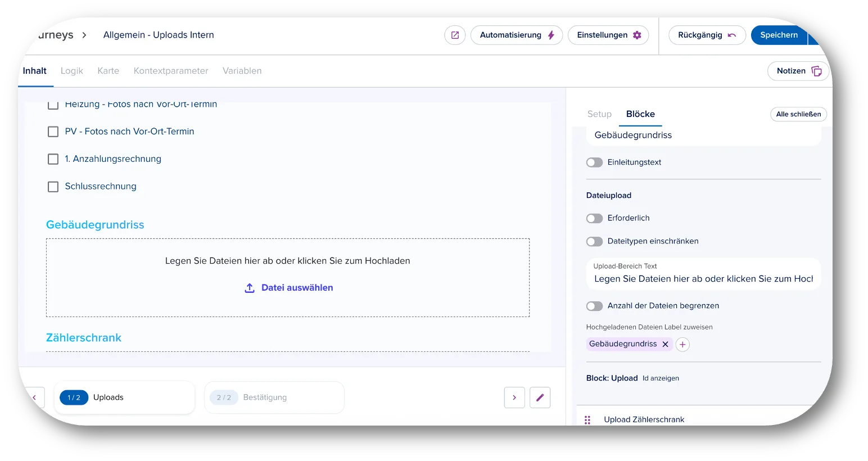
Task: Add a new label with plus icon
Action: (x=682, y=345)
